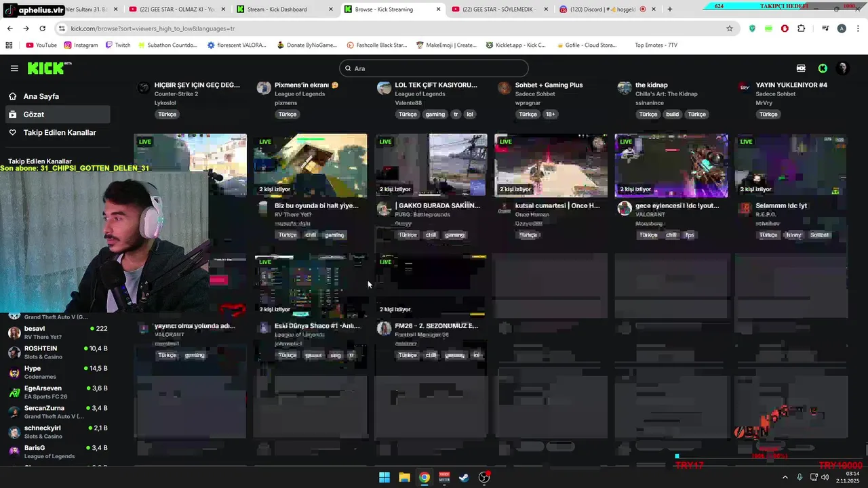
Task: Open followed channel BarisG
Action: [58, 451]
